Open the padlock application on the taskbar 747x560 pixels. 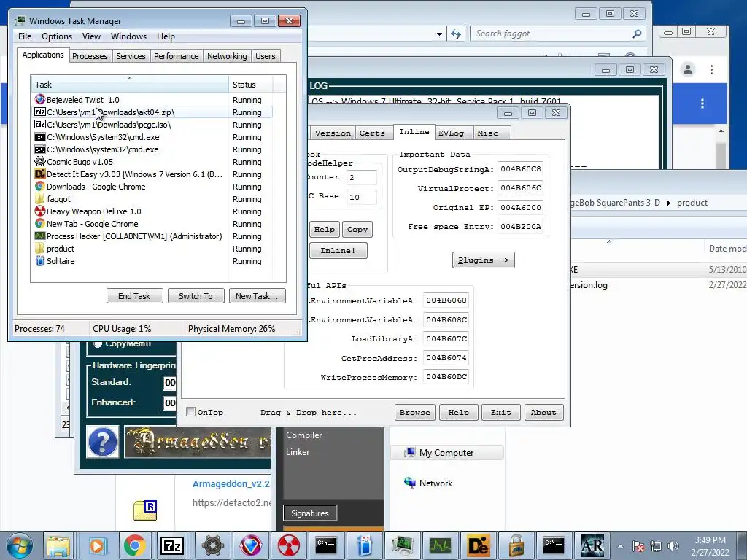516,545
